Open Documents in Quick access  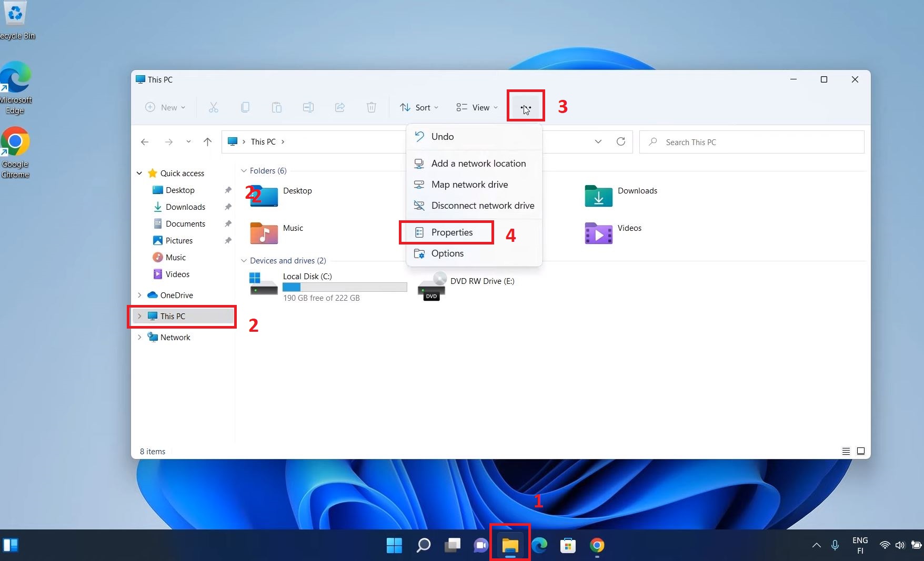point(185,223)
